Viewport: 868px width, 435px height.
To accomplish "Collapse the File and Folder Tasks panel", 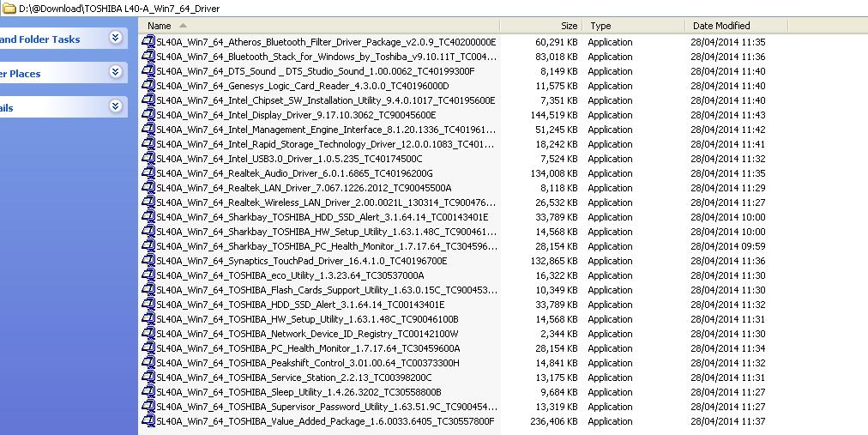I will click(115, 37).
